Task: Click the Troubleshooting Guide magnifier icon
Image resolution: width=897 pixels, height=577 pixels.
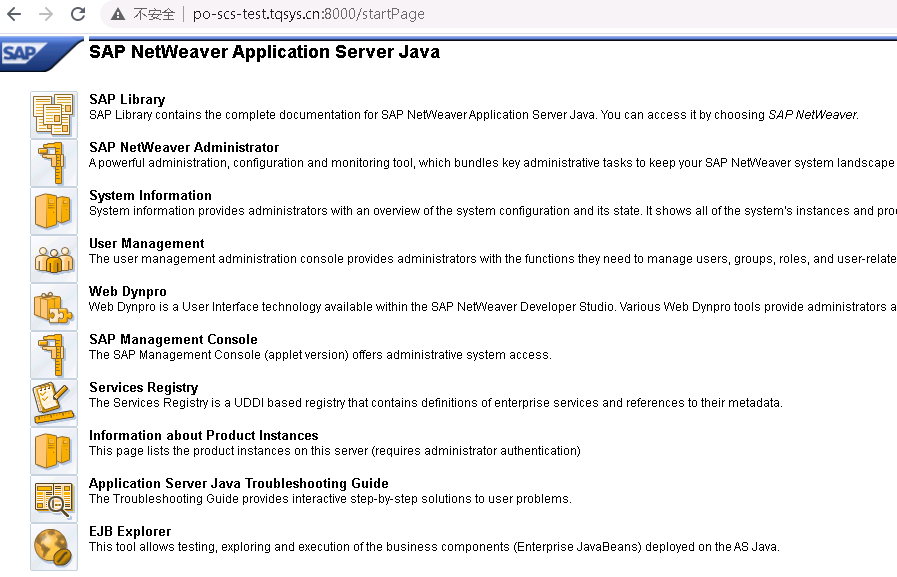Action: point(54,499)
